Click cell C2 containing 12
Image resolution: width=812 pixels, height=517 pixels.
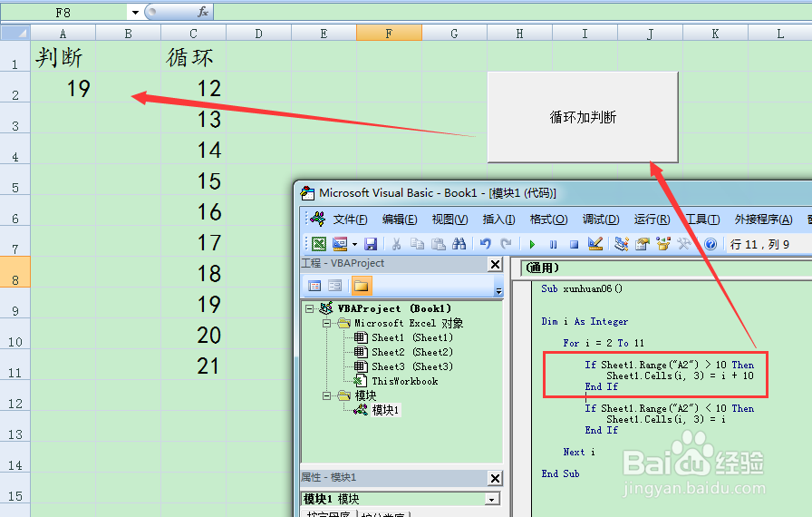[x=193, y=87]
